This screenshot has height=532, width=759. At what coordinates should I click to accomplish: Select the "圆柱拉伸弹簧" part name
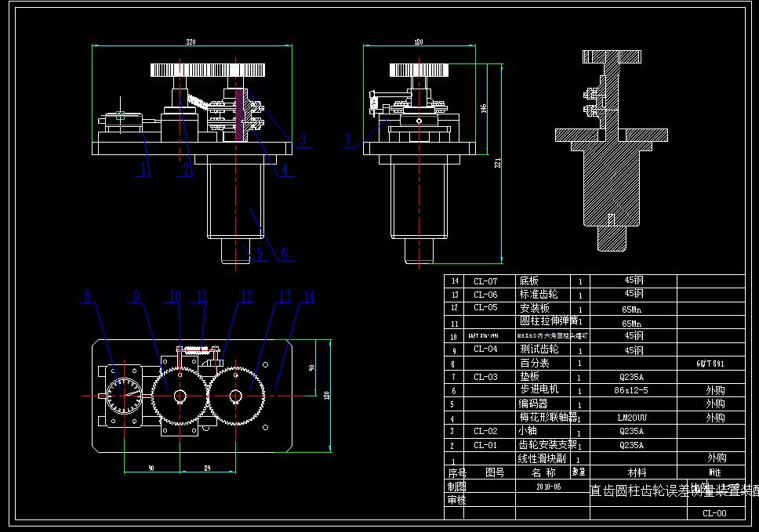point(548,320)
